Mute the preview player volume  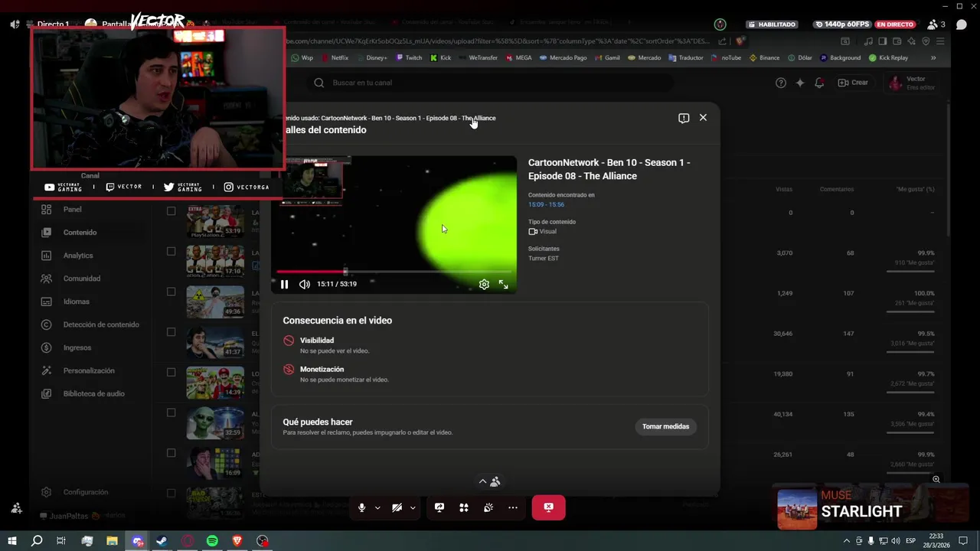305,284
